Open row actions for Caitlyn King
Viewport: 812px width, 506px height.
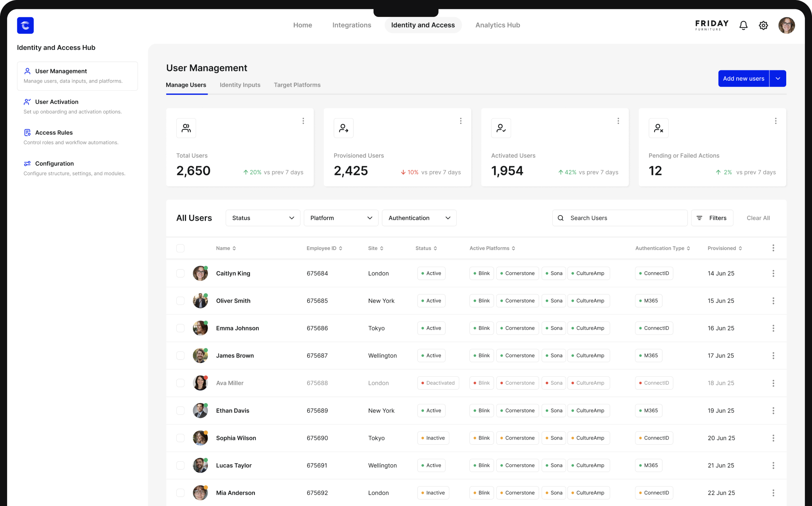pyautogui.click(x=773, y=273)
